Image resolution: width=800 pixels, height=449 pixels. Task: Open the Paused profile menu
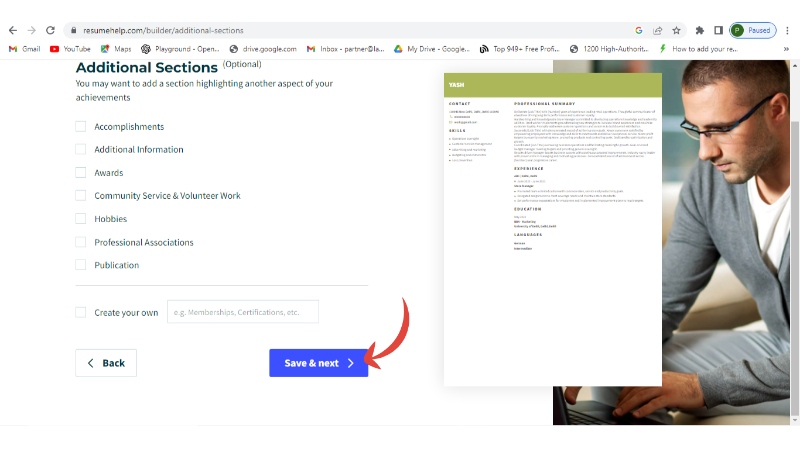(752, 30)
